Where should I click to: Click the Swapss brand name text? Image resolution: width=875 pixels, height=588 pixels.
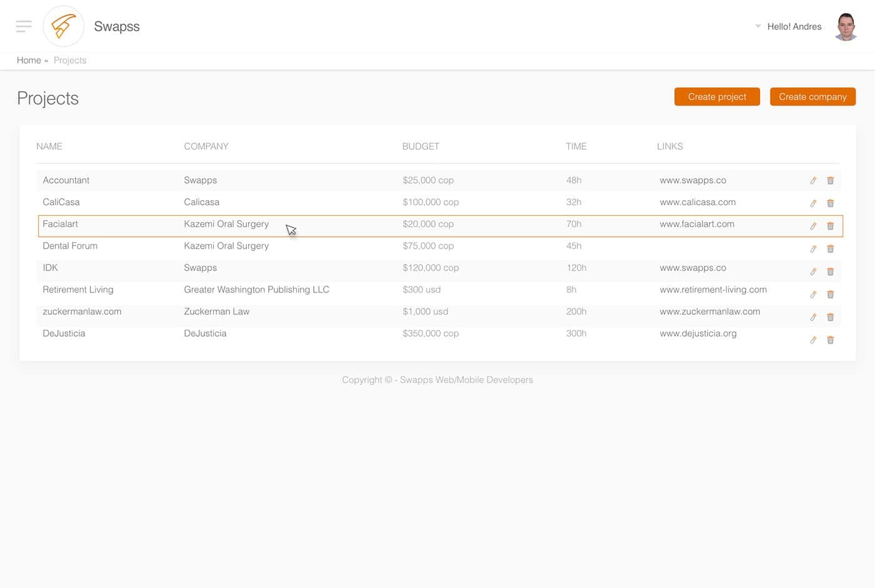click(x=117, y=26)
